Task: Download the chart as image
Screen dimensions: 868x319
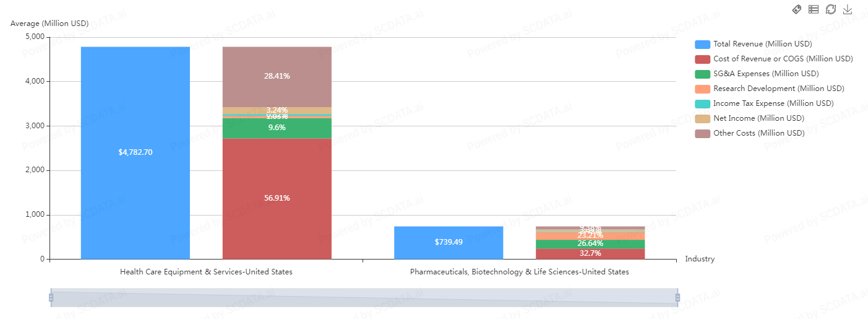Action: click(x=848, y=9)
